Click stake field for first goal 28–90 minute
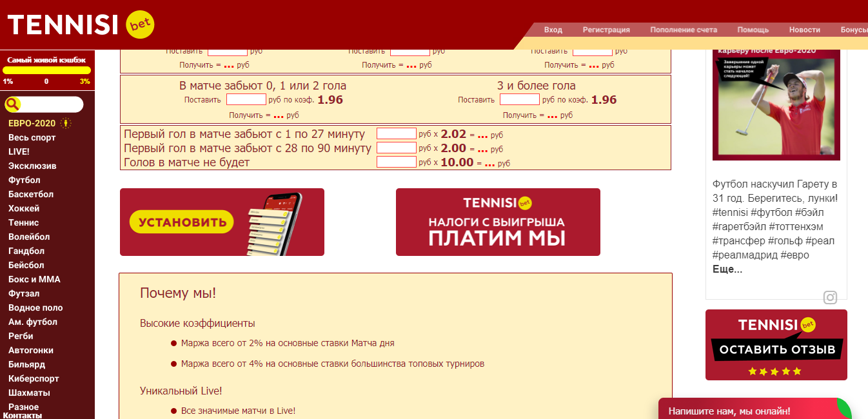This screenshot has height=419, width=868. coord(397,148)
